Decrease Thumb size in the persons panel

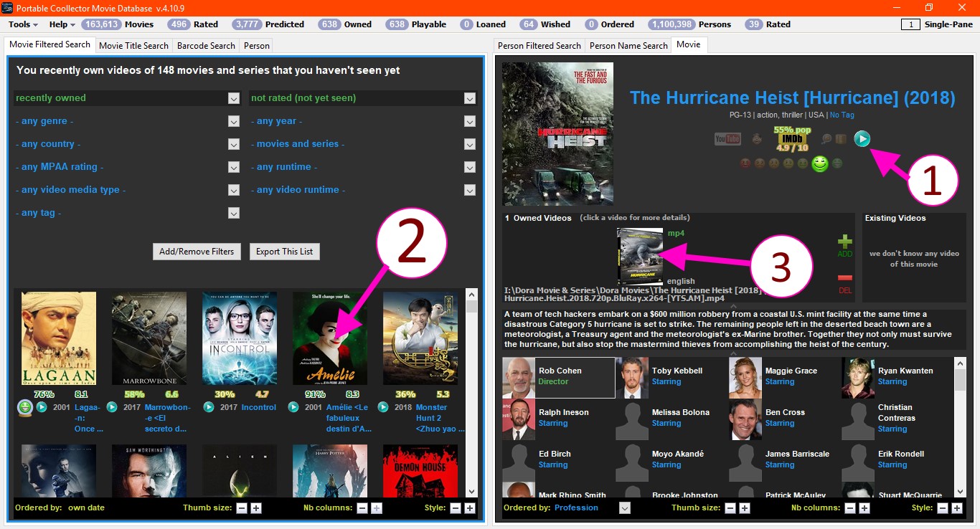(x=730, y=507)
